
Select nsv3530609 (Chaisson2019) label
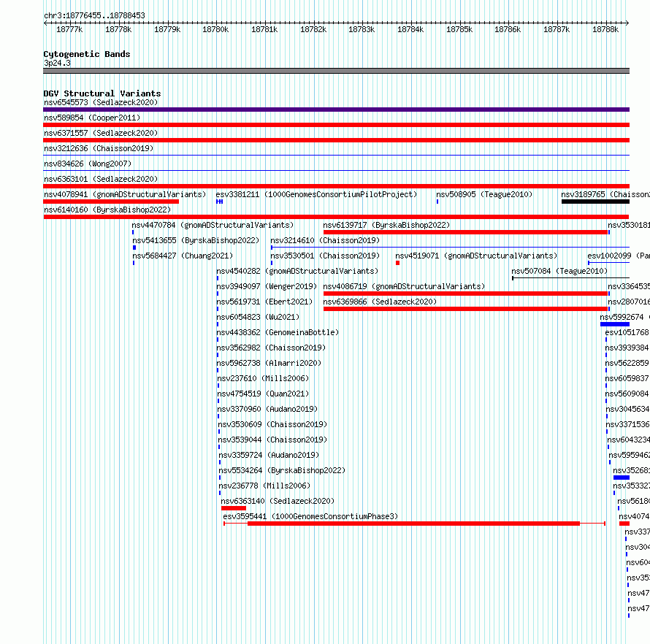272,424
